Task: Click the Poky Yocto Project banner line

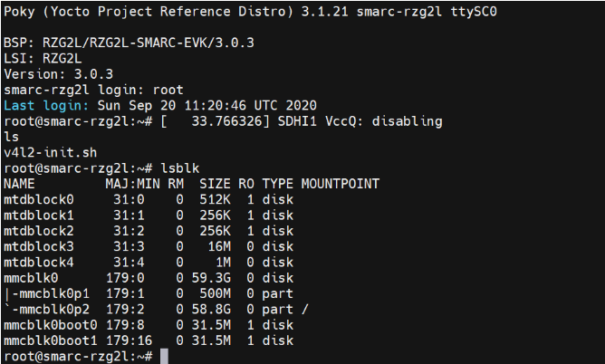Action: click(250, 12)
